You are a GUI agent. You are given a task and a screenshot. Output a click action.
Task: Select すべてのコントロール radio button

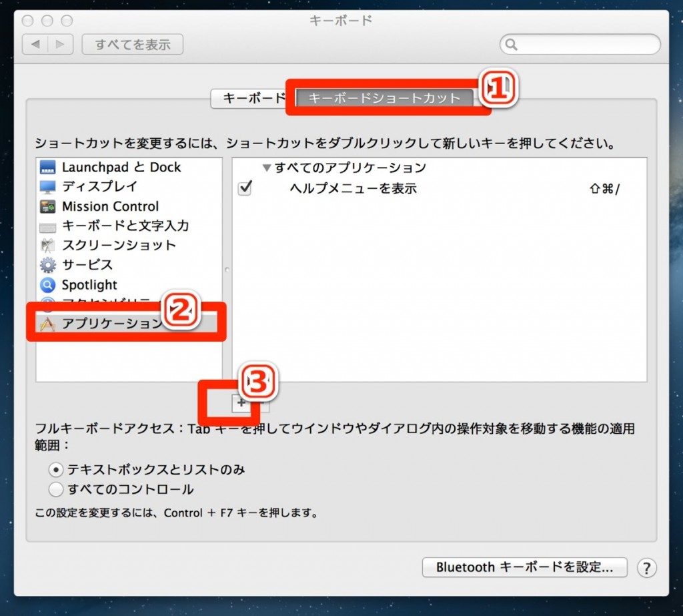[57, 490]
